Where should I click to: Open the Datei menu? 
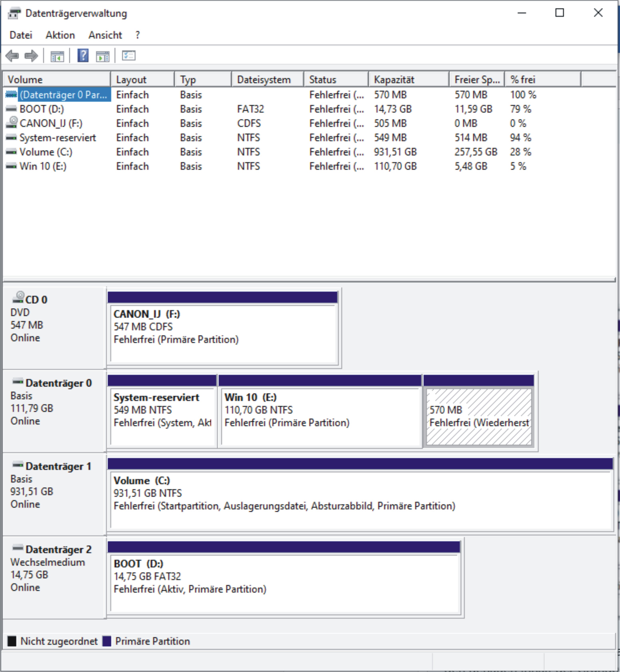(x=21, y=35)
